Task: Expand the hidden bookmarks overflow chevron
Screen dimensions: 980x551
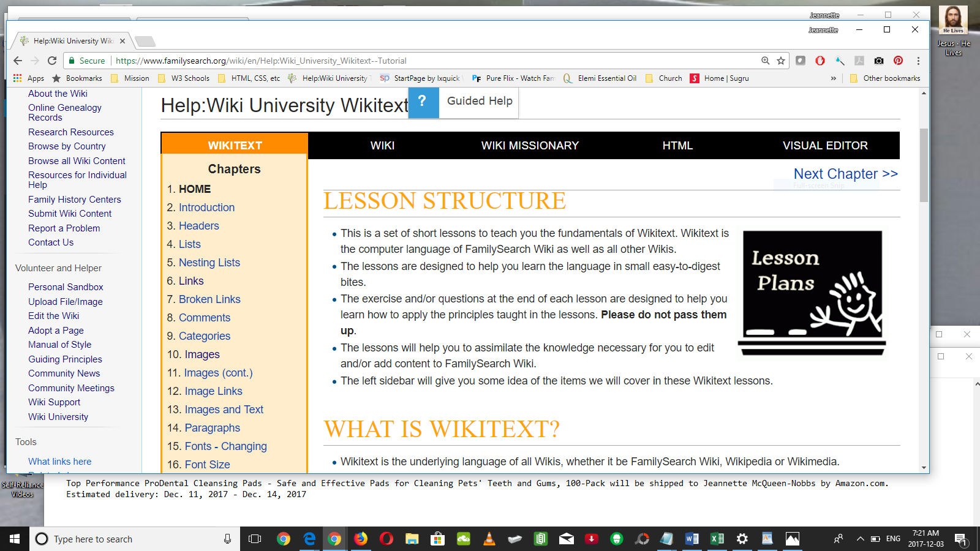Action: 833,78
